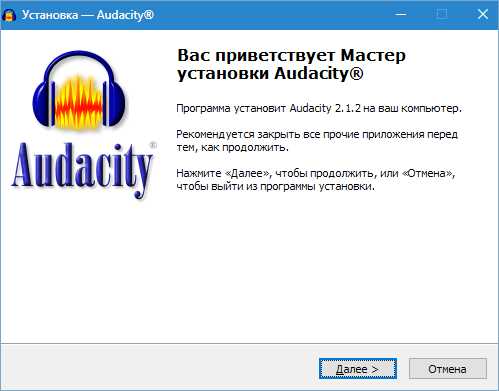Click the large Audacity headphones logo image
The image size is (499, 391).
pyautogui.click(x=79, y=90)
